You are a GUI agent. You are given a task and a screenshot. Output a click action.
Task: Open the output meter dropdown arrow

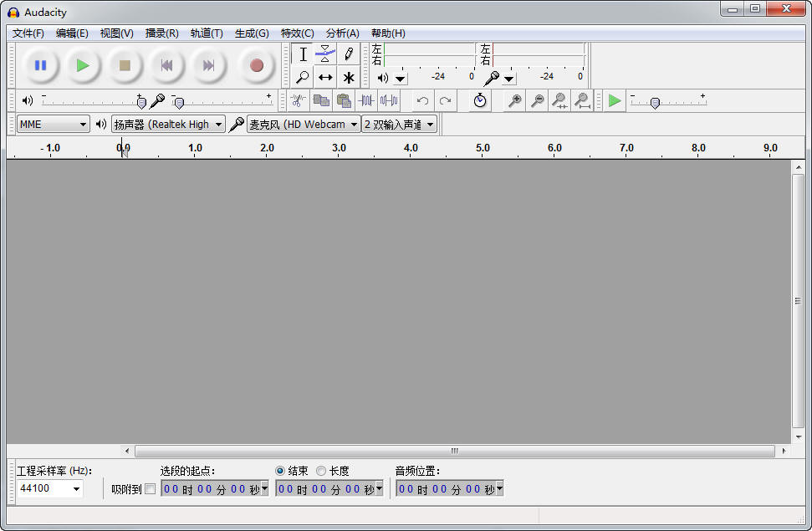[x=401, y=79]
